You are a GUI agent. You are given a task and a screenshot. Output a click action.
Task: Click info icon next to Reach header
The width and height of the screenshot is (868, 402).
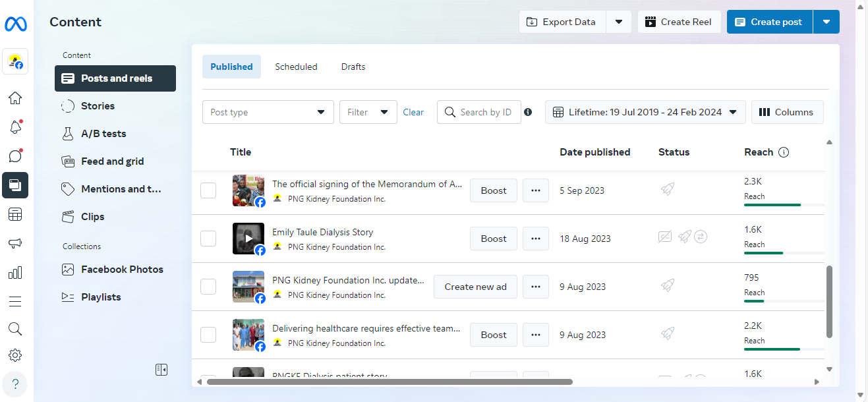coord(784,152)
